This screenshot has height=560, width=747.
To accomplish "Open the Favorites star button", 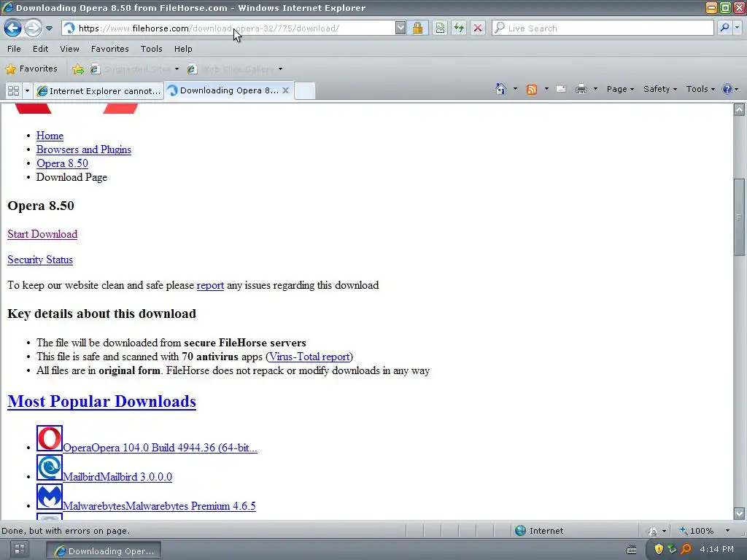I will click(31, 69).
